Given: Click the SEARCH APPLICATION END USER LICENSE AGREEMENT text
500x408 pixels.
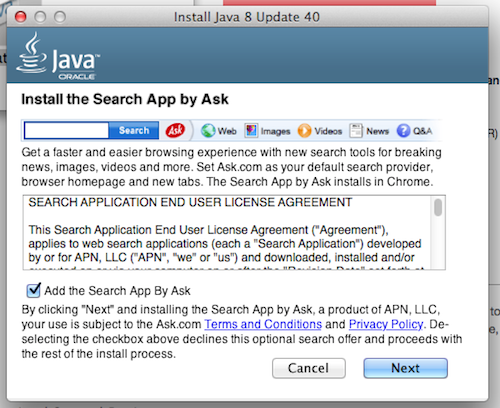Looking at the screenshot, I should [190, 202].
